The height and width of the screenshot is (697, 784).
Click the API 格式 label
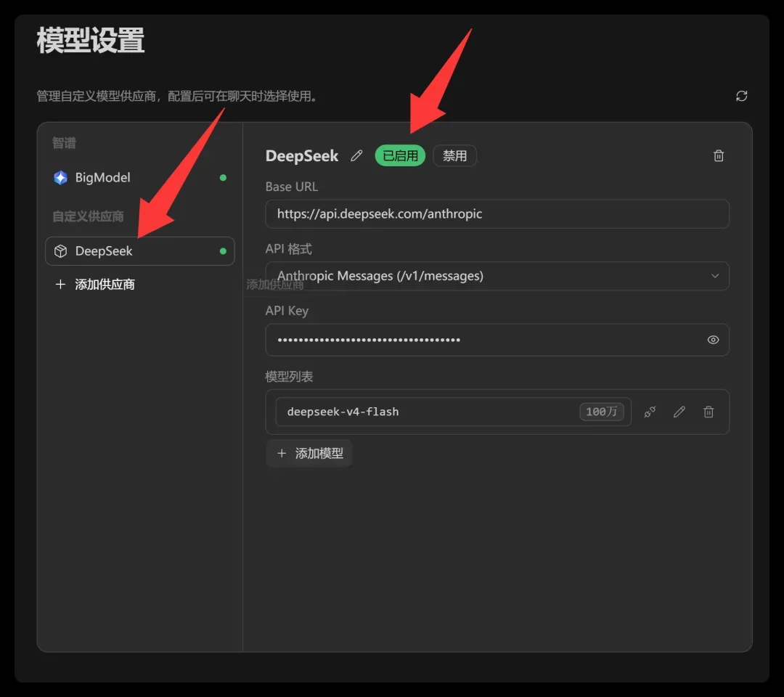point(288,249)
